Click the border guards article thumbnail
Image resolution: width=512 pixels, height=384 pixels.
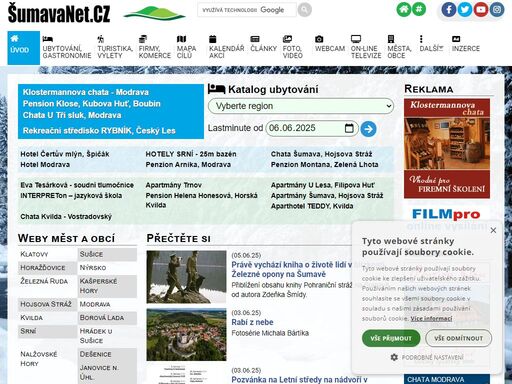click(186, 277)
